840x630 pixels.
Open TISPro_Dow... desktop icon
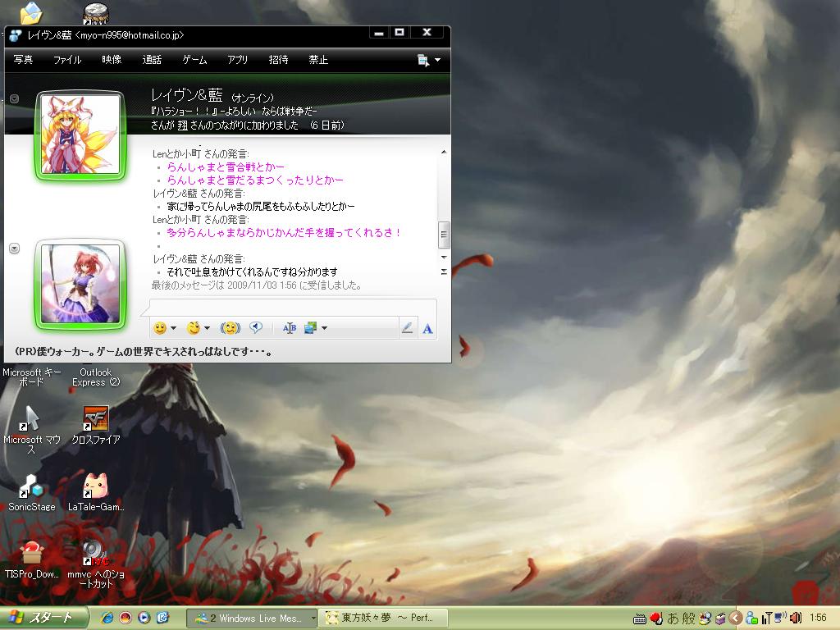(32, 559)
